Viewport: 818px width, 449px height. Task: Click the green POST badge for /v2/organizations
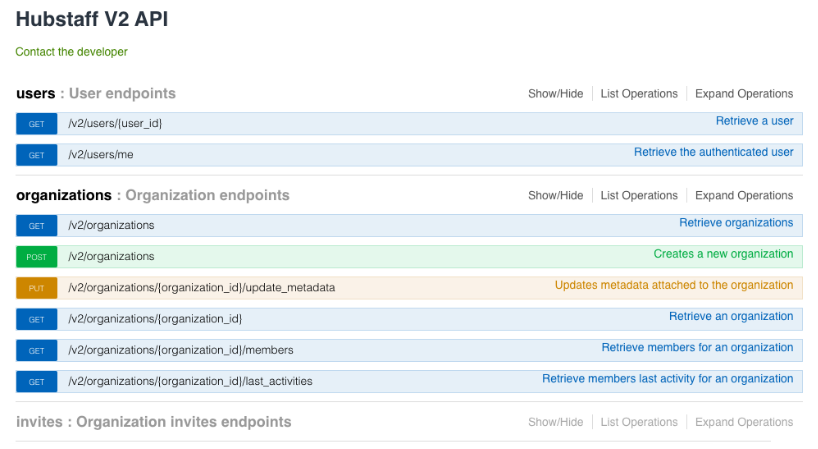coord(37,257)
